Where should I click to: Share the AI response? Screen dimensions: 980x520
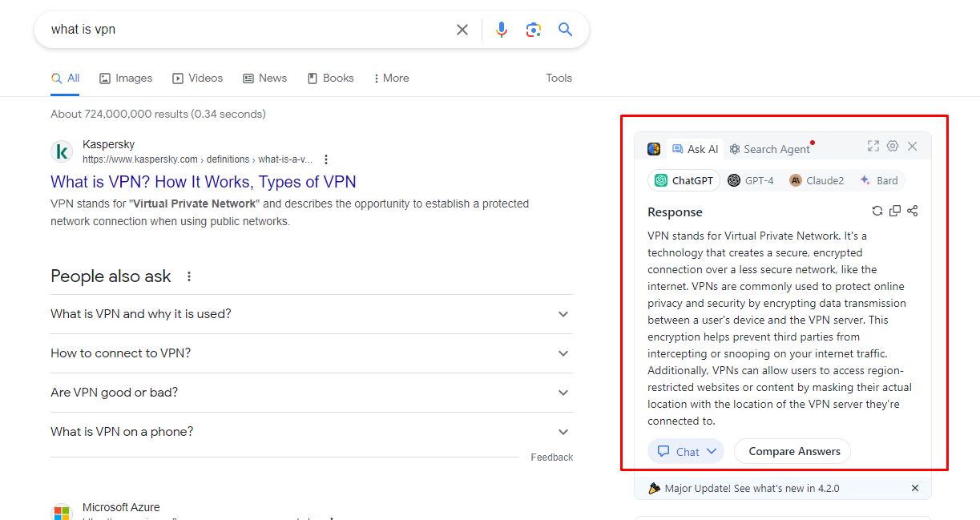click(x=912, y=210)
